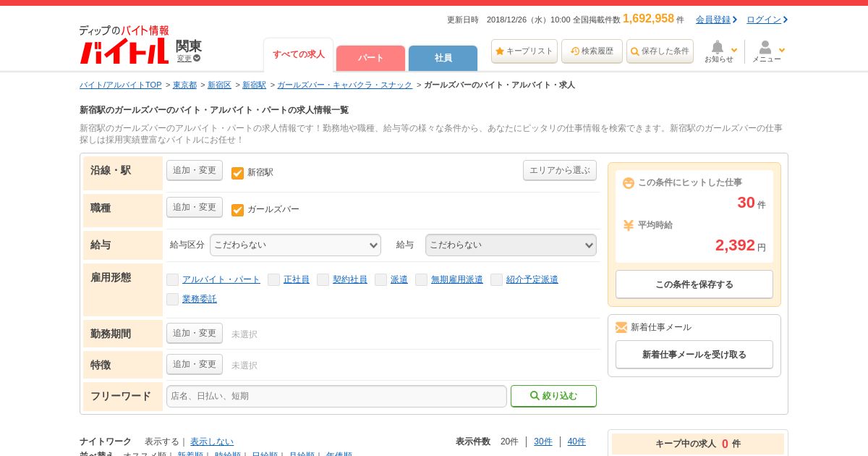Open the 給与 amount dropdown
Screen dimensions: 868x456
click(x=511, y=245)
